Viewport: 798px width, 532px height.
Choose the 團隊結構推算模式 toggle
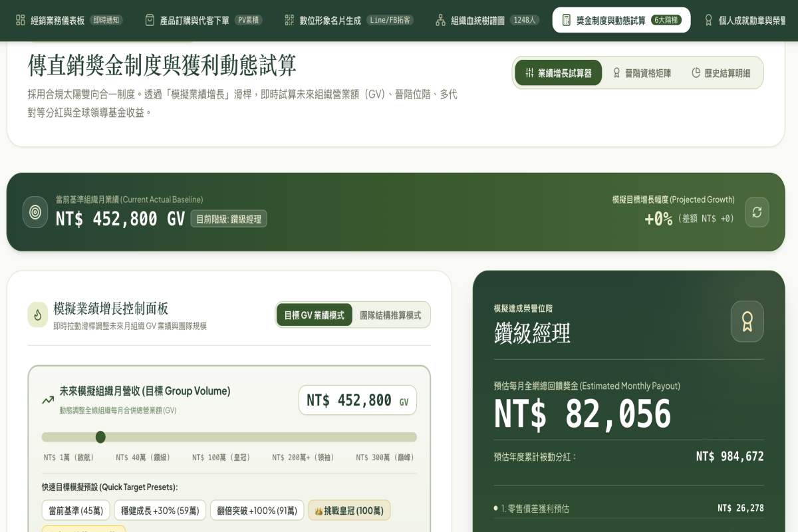coord(391,315)
